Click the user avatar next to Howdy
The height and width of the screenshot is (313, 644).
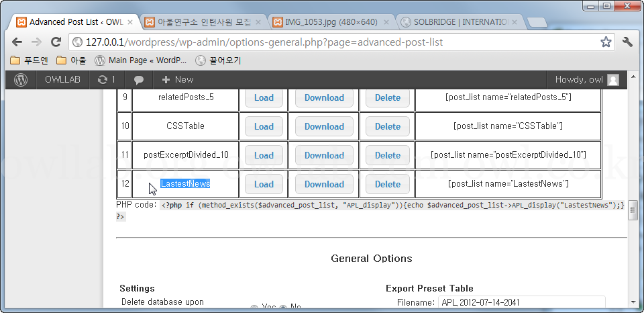coord(612,79)
